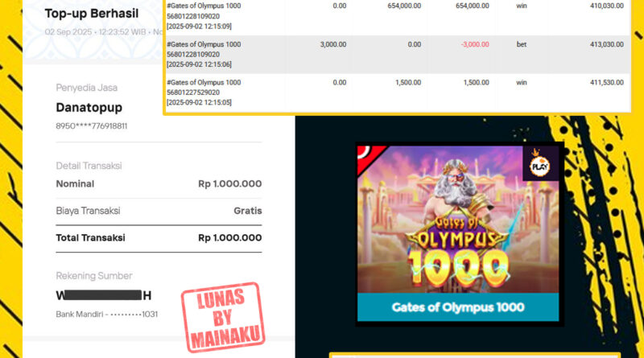This screenshot has width=644, height=358.
Task: Click the balance 410,030.00 cell
Action: click(607, 6)
